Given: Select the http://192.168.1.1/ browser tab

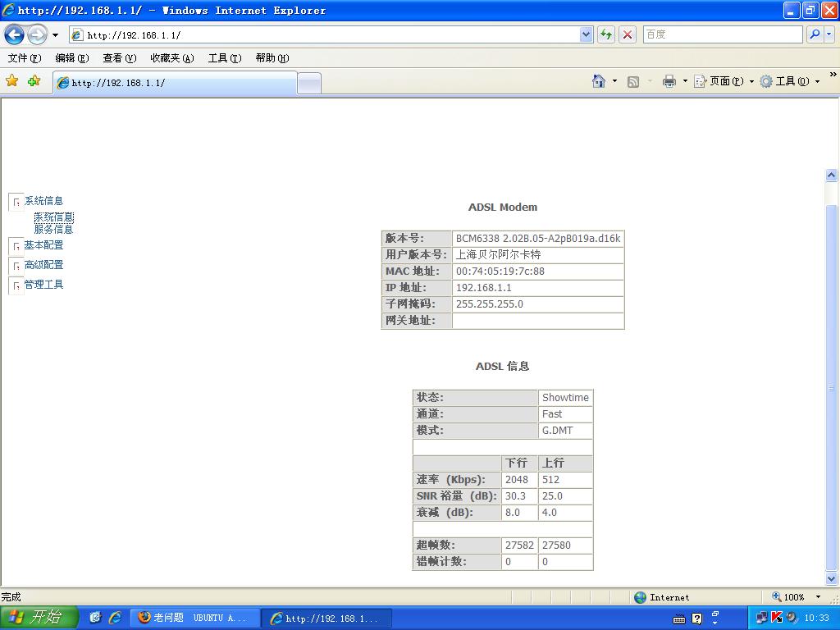Looking at the screenshot, I should (x=175, y=83).
